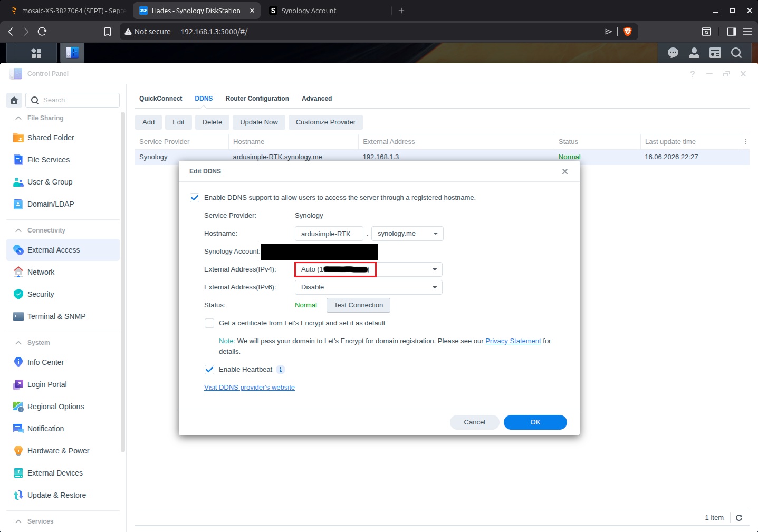Confirm Edit DDNS with OK

535,422
